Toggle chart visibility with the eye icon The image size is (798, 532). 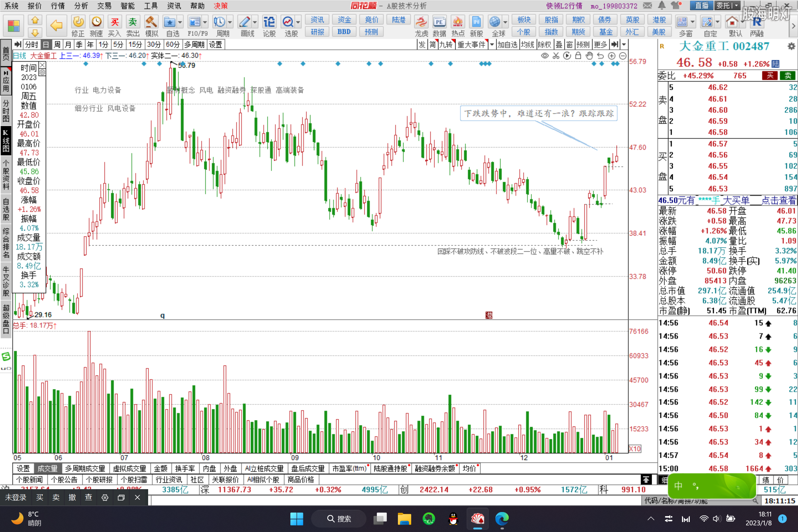[545, 56]
